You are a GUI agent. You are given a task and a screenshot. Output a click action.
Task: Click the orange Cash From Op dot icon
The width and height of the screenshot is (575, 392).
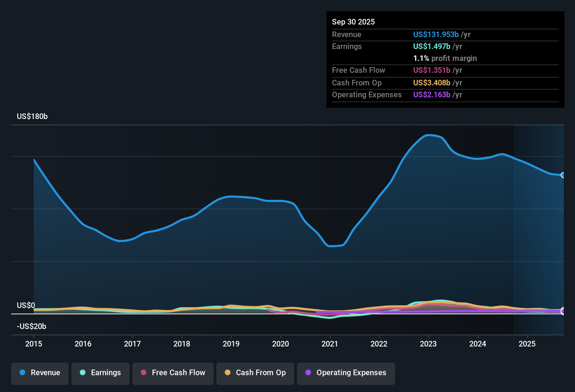228,373
